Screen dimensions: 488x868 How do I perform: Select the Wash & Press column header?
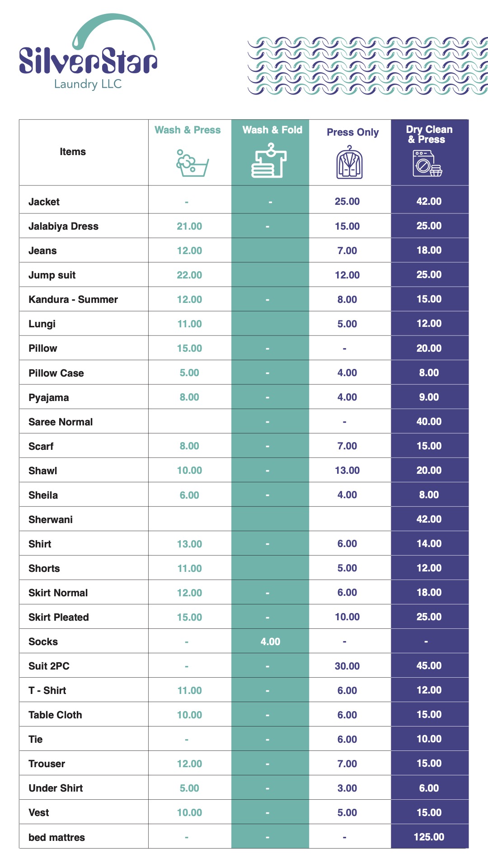click(x=188, y=130)
